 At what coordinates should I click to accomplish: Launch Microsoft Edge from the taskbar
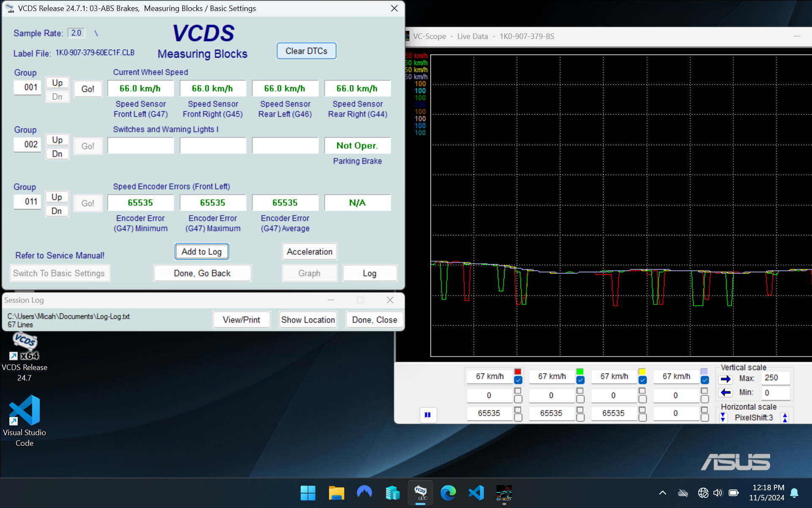tap(448, 493)
